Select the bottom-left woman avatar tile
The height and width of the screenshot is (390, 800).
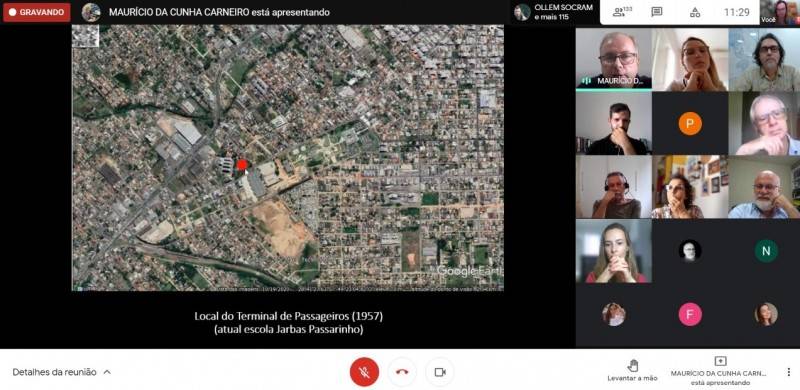click(614, 314)
